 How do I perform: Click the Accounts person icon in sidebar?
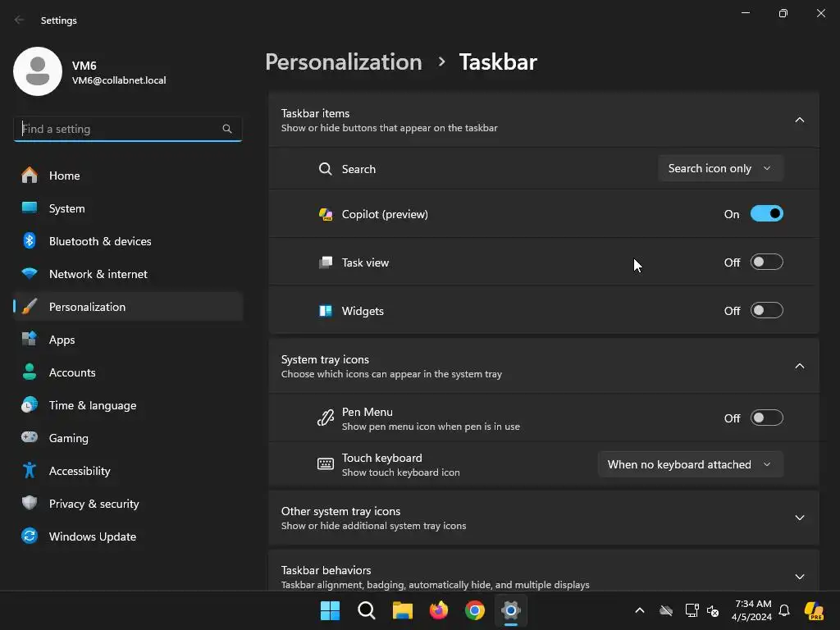pyautogui.click(x=30, y=372)
